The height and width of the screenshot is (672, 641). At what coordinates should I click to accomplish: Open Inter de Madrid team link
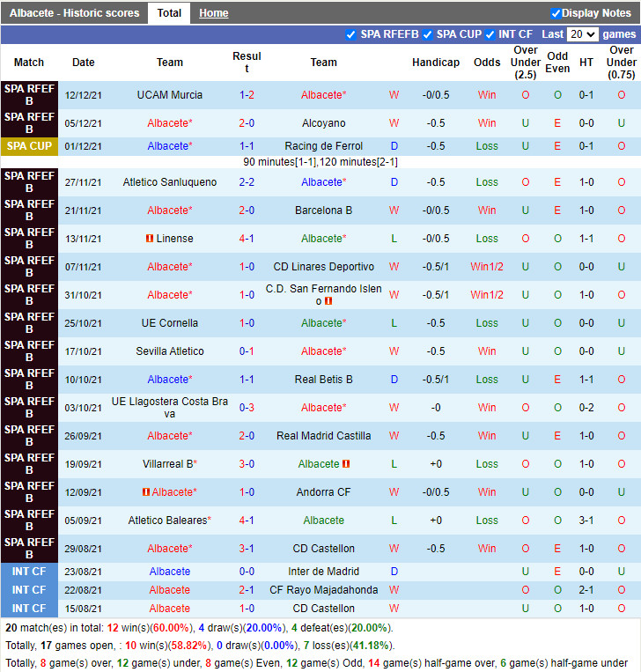coord(323,572)
